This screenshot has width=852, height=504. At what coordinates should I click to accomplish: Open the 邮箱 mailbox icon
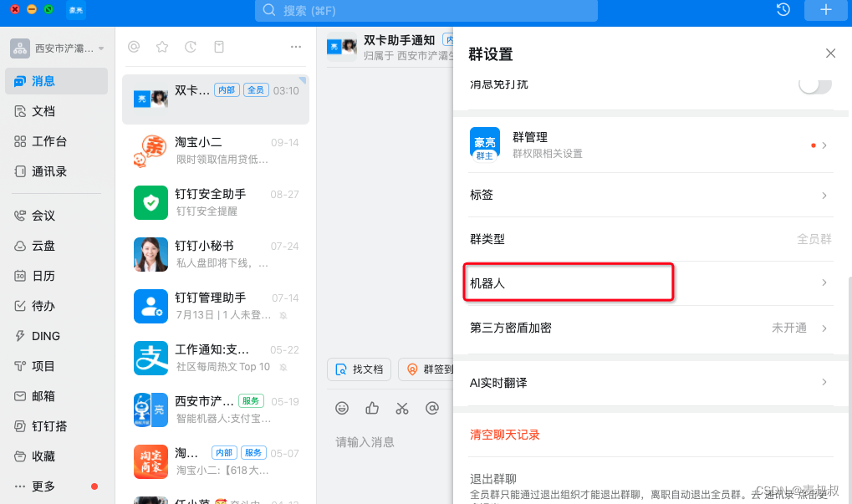point(20,396)
